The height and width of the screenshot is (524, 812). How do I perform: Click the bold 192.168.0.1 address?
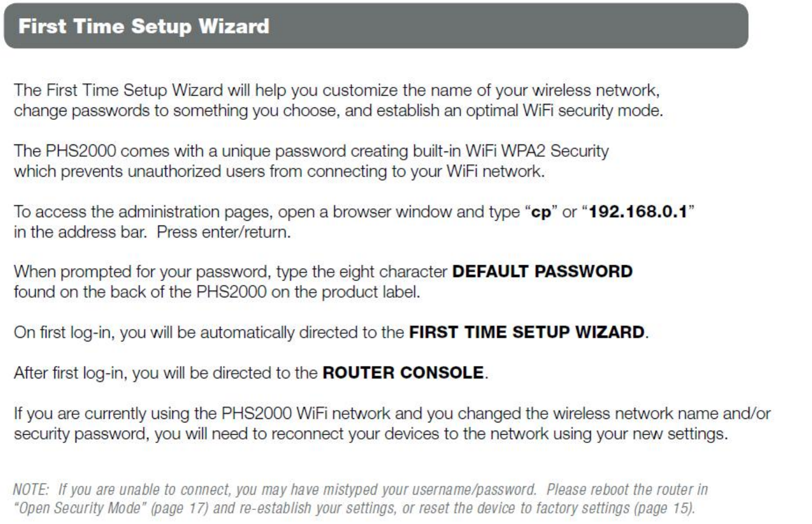pyautogui.click(x=638, y=211)
